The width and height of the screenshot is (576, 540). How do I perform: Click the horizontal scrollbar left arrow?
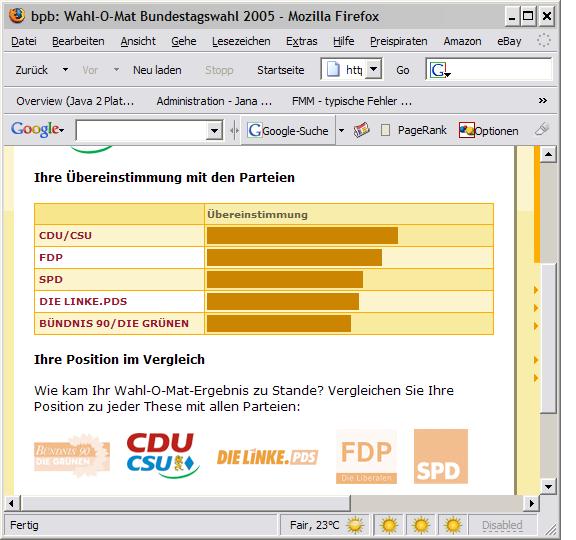pos(12,503)
